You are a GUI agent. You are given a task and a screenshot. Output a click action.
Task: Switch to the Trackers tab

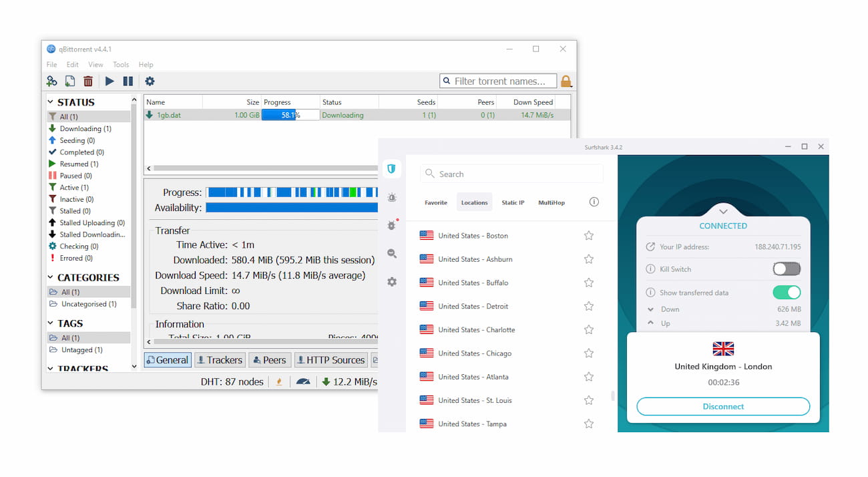click(220, 359)
